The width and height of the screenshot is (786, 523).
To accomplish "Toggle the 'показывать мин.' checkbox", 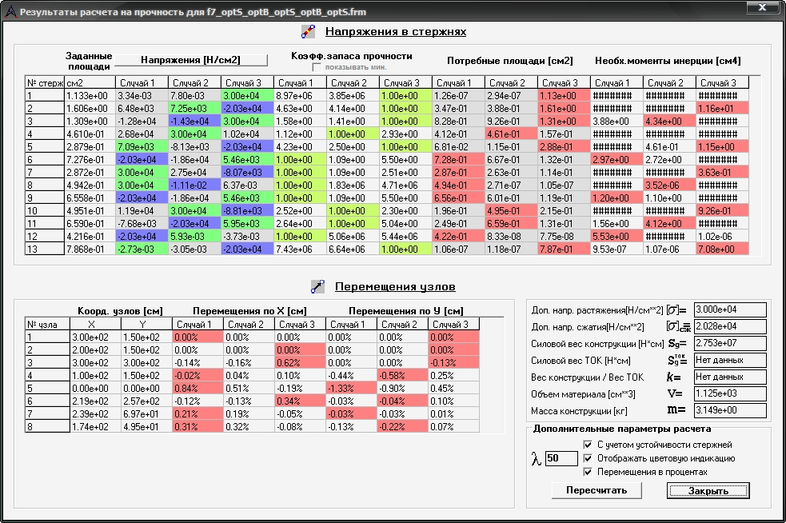I will (x=316, y=67).
